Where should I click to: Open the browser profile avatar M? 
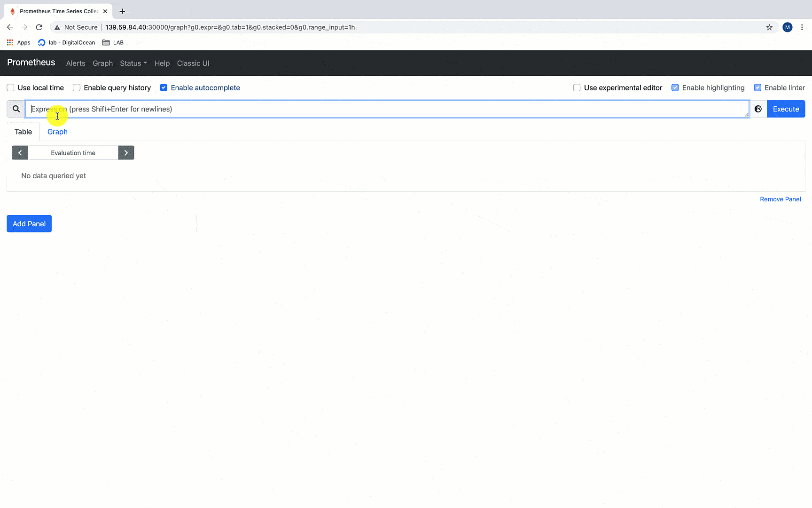[787, 27]
